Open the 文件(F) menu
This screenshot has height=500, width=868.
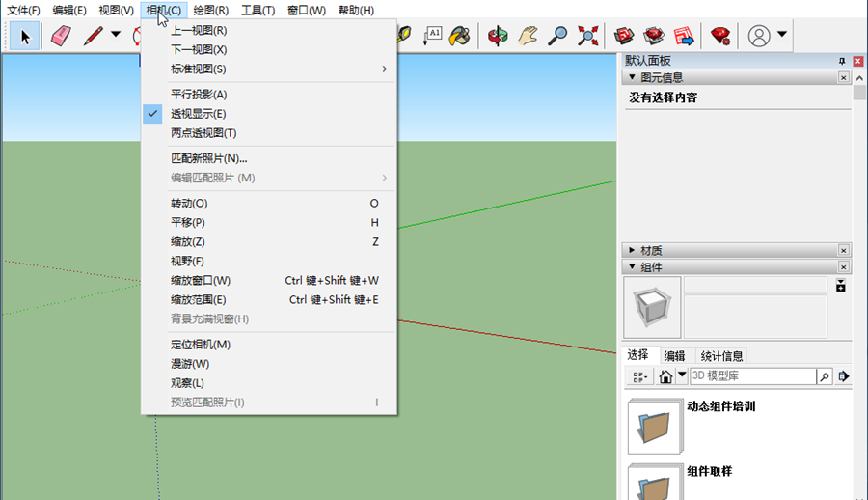23,10
